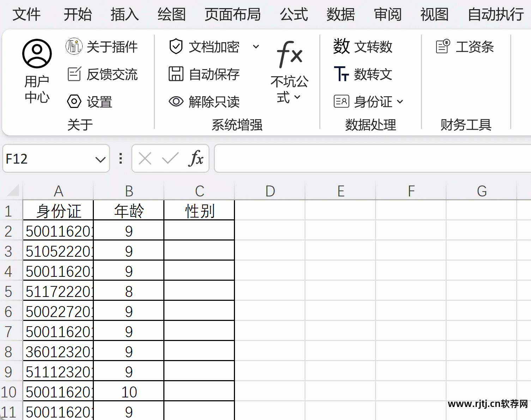Switch to the 视图 tab
Screen dimensions: 531x420
pyautogui.click(x=434, y=14)
